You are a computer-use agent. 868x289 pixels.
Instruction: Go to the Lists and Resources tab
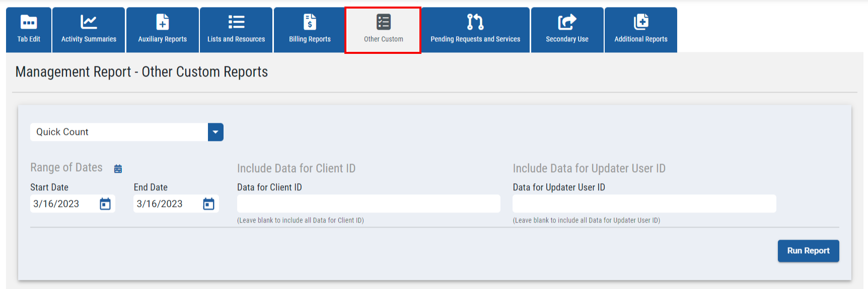click(236, 30)
